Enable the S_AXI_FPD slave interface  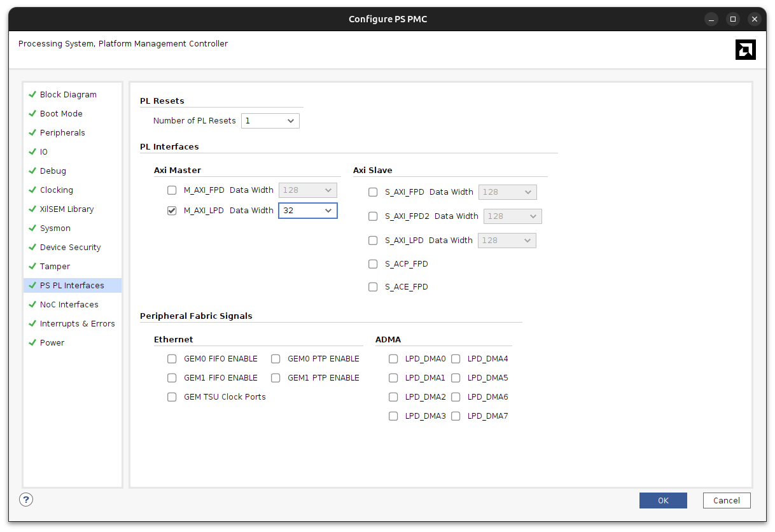pos(373,192)
